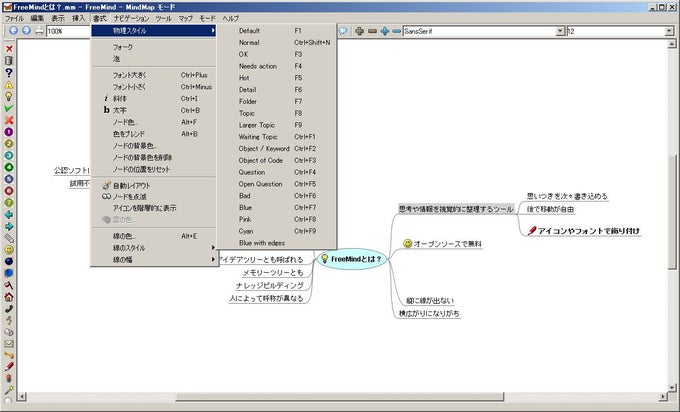Select the オープンソースで無料 node
Viewport: 680px width, 412px height.
[x=442, y=244]
